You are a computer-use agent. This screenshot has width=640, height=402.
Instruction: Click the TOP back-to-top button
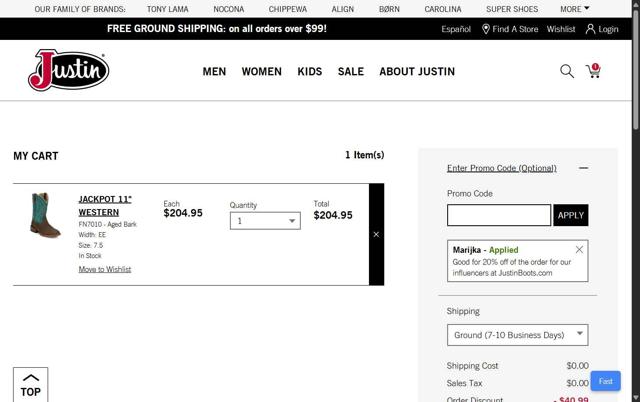tap(31, 384)
